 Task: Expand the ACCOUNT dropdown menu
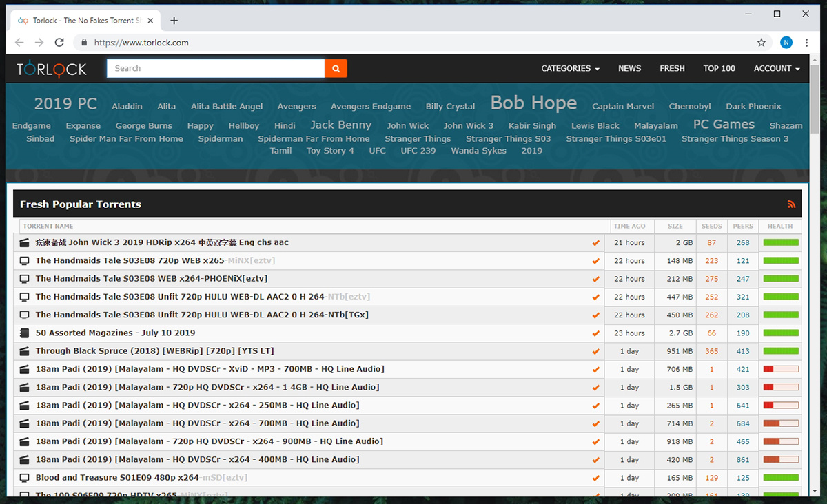click(x=777, y=69)
